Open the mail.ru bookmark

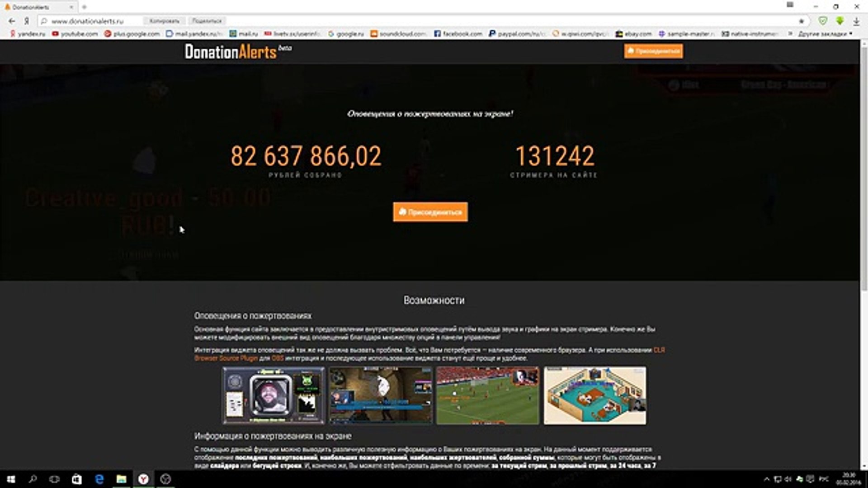point(244,34)
